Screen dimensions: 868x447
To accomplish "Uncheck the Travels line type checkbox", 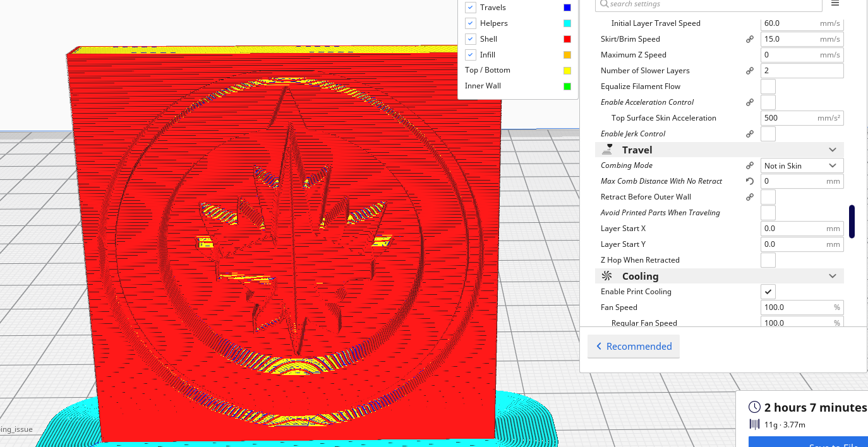I will [471, 8].
